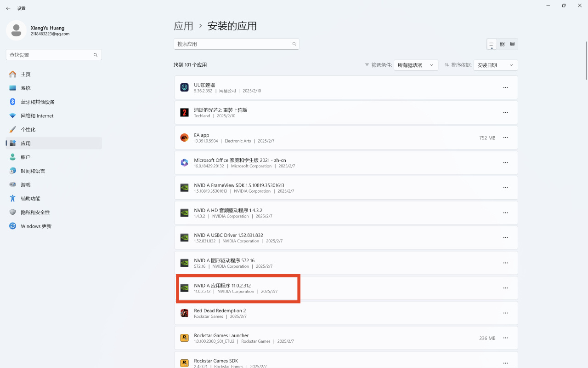588x368 pixels.
Task: Open the 所有驱动器 filter dropdown
Action: [416, 65]
